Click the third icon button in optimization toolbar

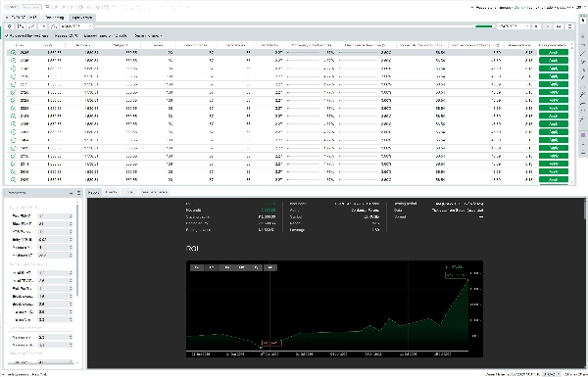(32, 26)
